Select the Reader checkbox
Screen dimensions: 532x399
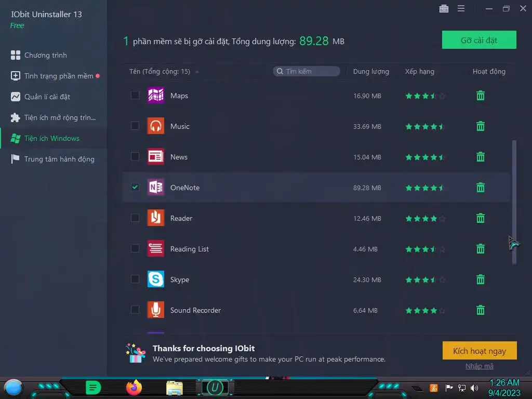(135, 218)
